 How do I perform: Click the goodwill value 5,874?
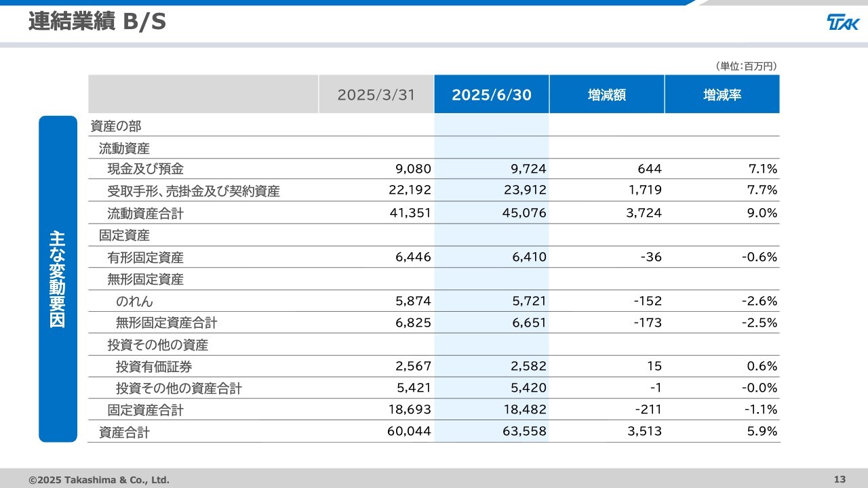pos(414,301)
